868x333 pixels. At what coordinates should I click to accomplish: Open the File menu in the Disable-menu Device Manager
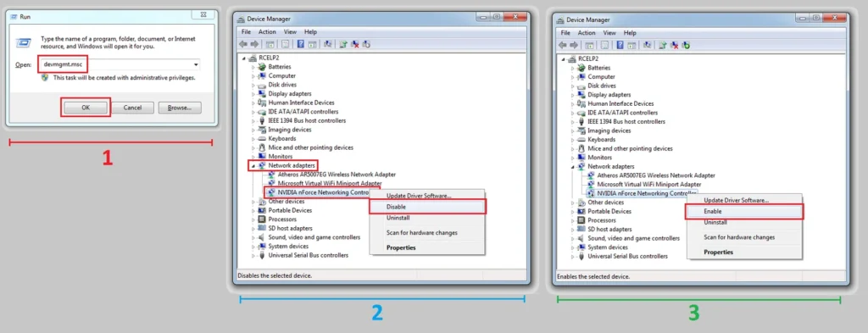246,32
